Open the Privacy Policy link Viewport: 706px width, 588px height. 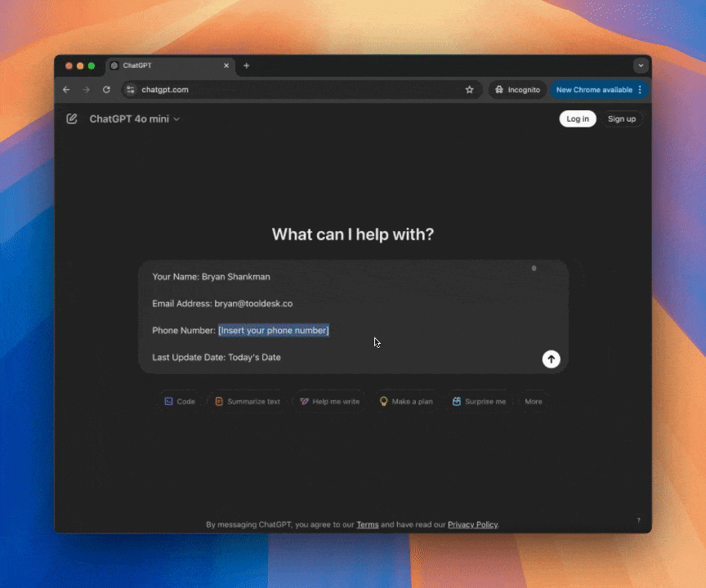[x=472, y=524]
